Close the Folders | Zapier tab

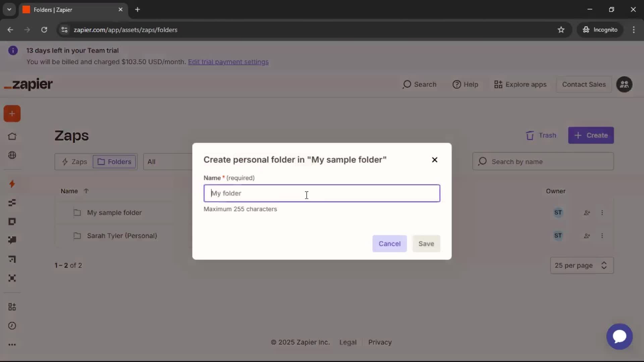tap(120, 10)
